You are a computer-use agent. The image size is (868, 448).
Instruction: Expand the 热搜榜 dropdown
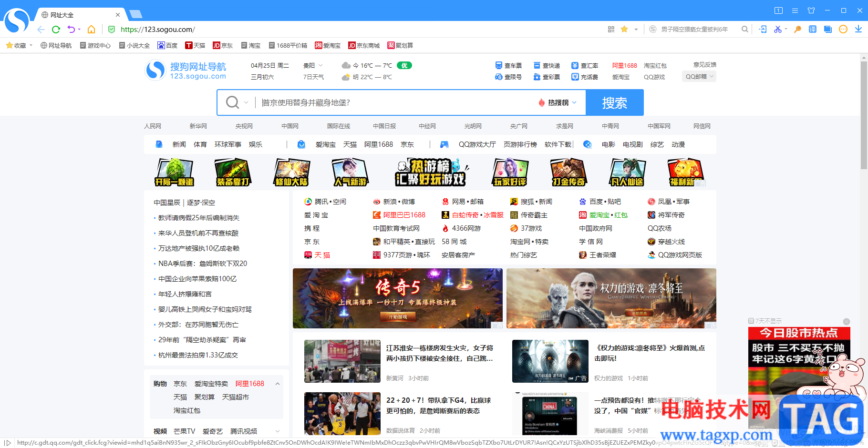(x=574, y=102)
